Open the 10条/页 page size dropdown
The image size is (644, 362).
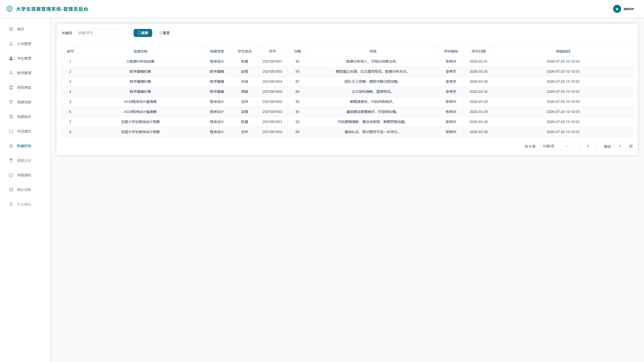pyautogui.click(x=555, y=146)
